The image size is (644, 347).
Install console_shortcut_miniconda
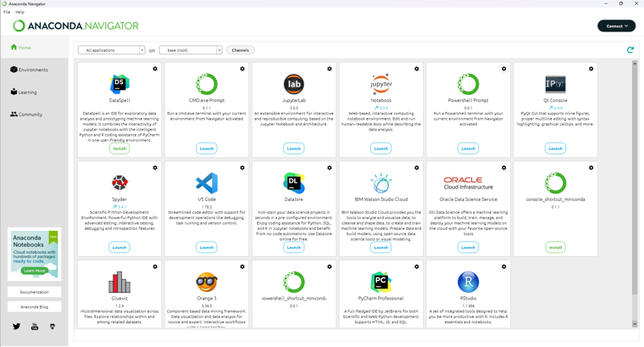(x=555, y=248)
